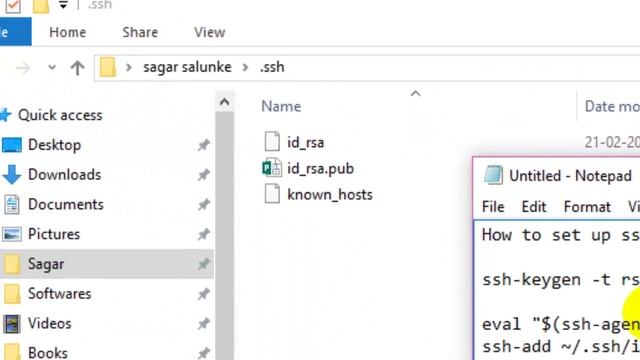Screen dimensions: 640x360
Task: Click the Desktop icon in sidebar
Action: click(12, 145)
